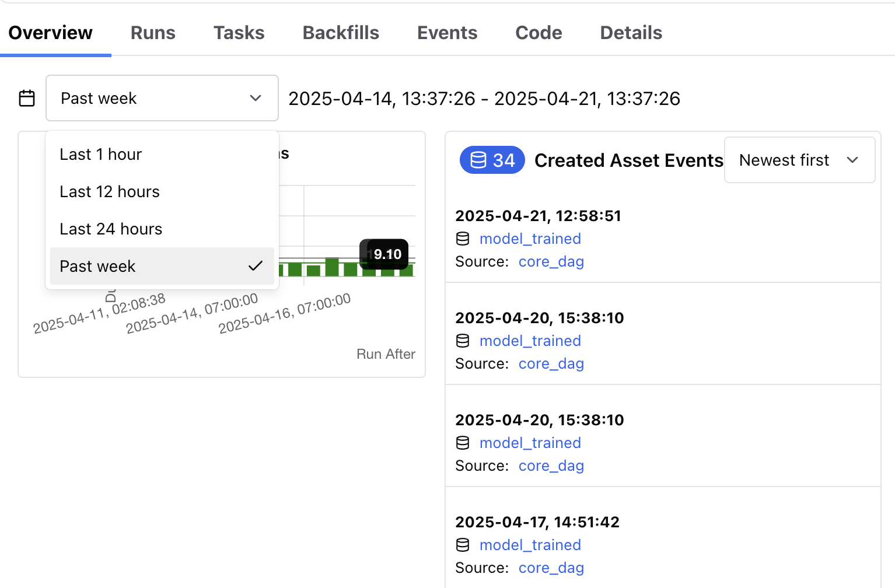Click the chevron arrow in Newest first selector

(852, 160)
